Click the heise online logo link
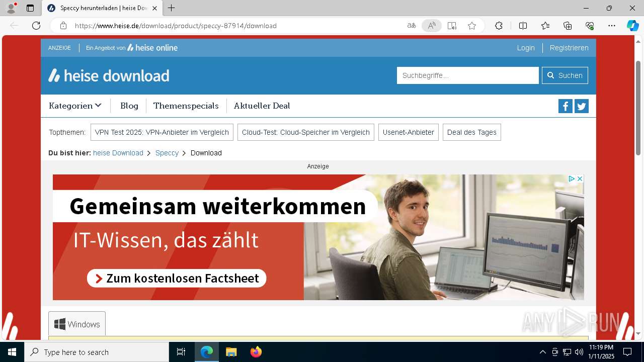 coord(152,48)
